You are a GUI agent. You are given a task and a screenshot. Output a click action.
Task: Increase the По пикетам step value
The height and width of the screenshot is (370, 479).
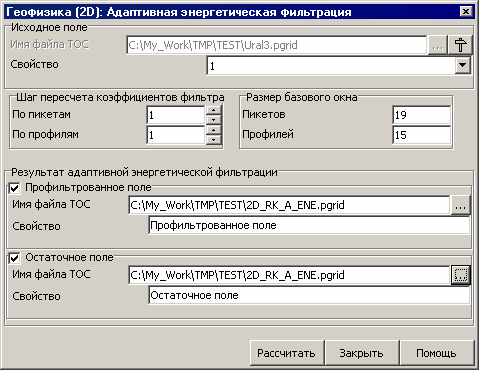pyautogui.click(x=213, y=110)
